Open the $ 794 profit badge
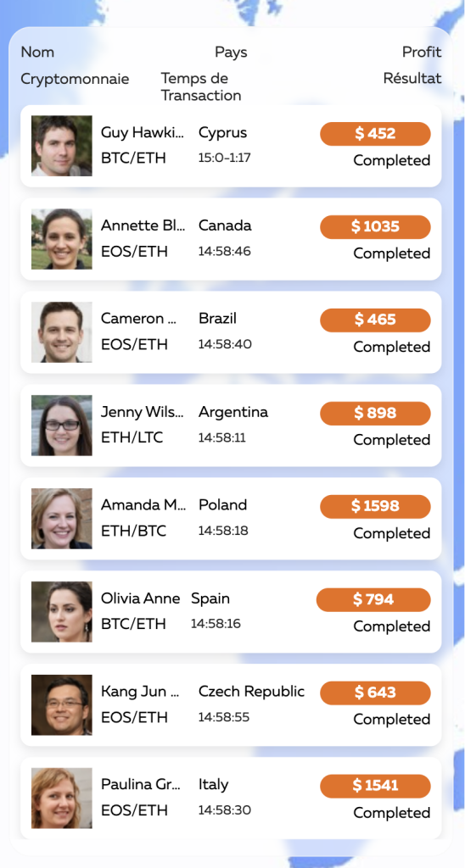Image resolution: width=465 pixels, height=868 pixels. (373, 599)
